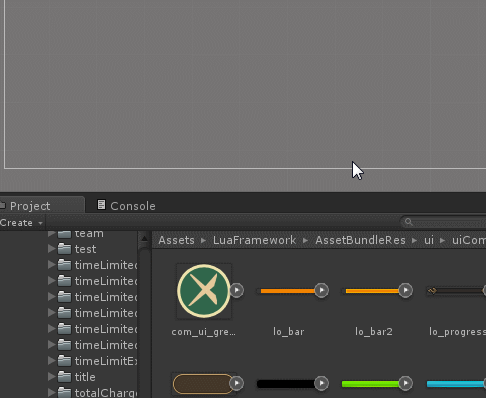Expand sub-assets of the green bar asset
486x398 pixels.
pos(405,383)
